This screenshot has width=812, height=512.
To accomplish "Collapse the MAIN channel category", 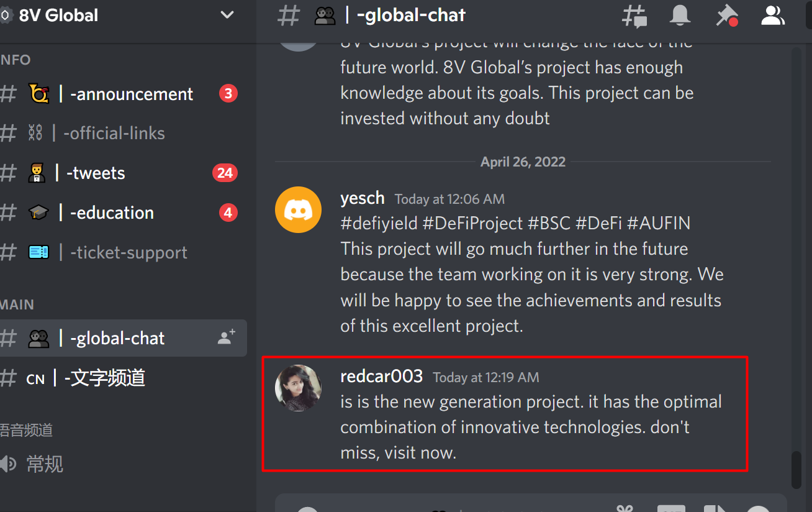I will [x=17, y=304].
